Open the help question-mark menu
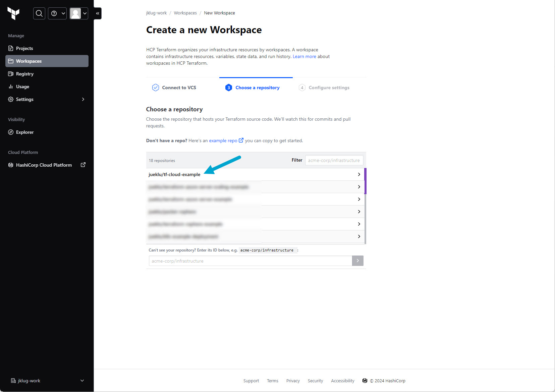The width and height of the screenshot is (555, 392). click(x=57, y=13)
